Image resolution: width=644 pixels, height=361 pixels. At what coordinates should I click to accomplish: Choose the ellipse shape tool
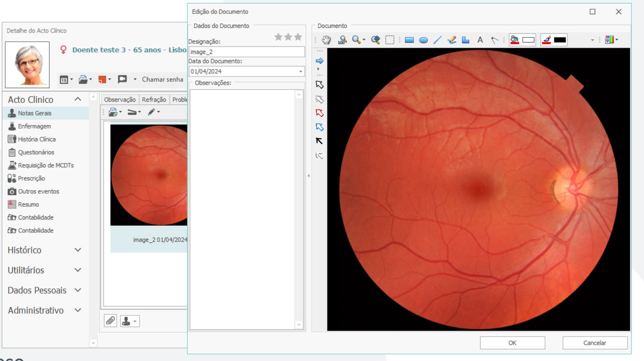(423, 40)
